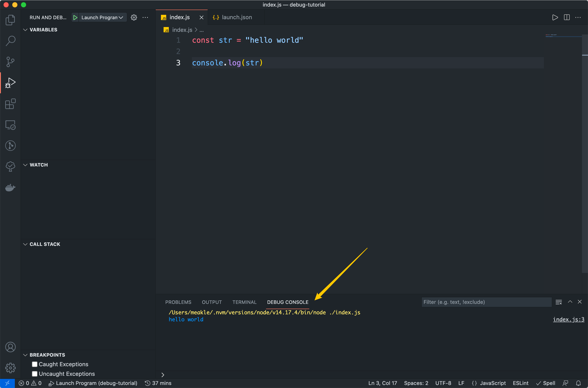Collapse the Call Stack section
588x388 pixels.
point(25,244)
